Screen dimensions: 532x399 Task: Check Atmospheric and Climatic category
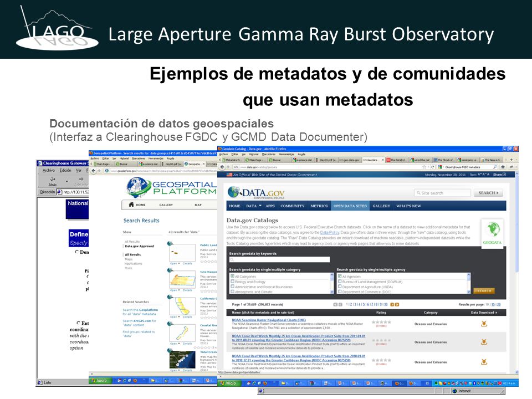click(232, 291)
